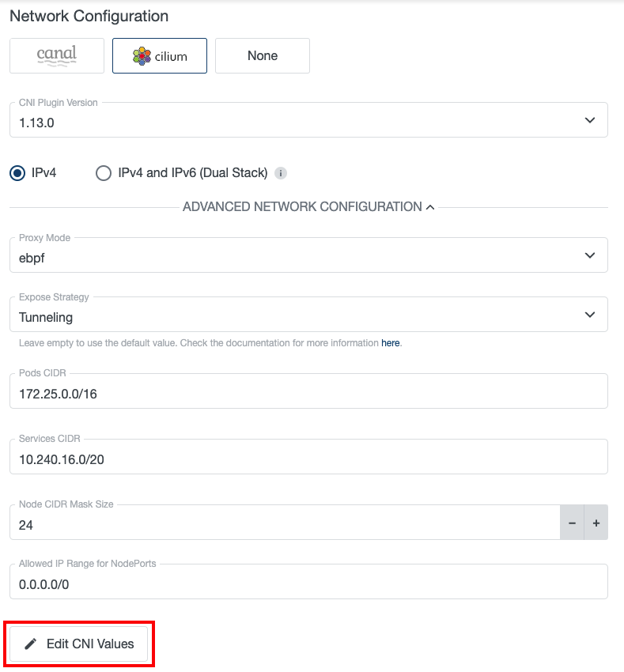The width and height of the screenshot is (624, 672).
Task: Click the Node CIDR Mask Size field
Action: click(x=285, y=523)
